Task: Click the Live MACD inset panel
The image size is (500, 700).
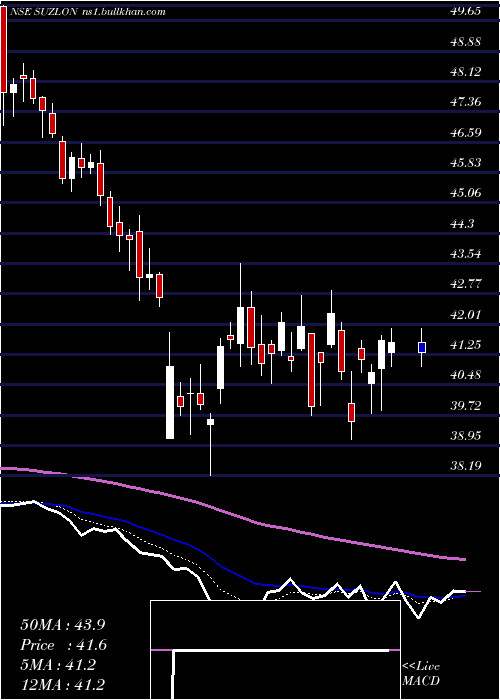Action: [275, 650]
